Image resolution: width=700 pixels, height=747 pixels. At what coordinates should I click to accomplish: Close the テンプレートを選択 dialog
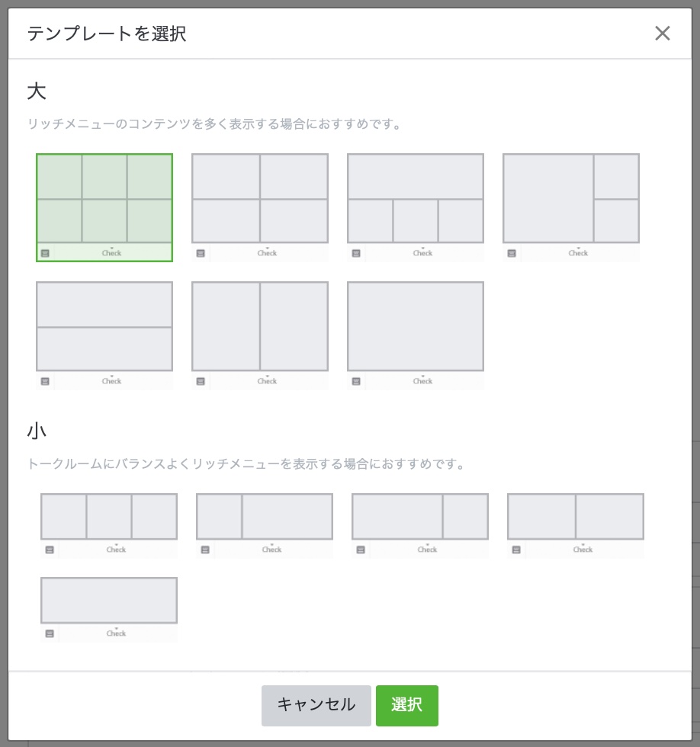pyautogui.click(x=663, y=33)
